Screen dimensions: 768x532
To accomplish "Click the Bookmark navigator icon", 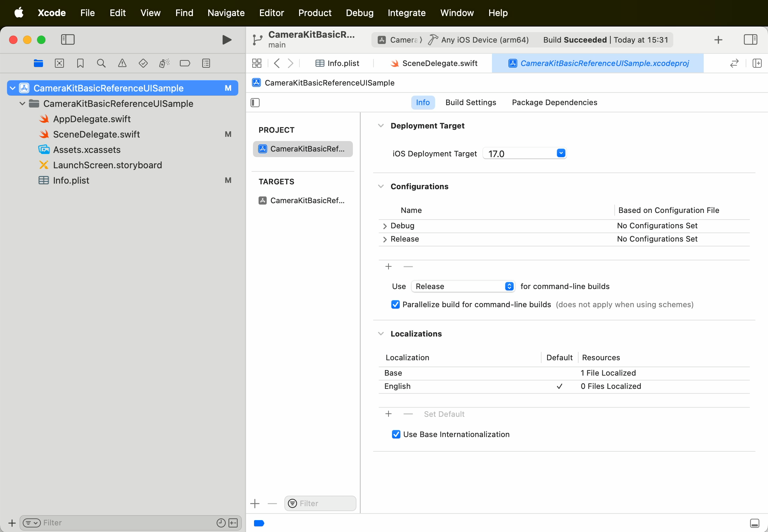I will click(80, 63).
